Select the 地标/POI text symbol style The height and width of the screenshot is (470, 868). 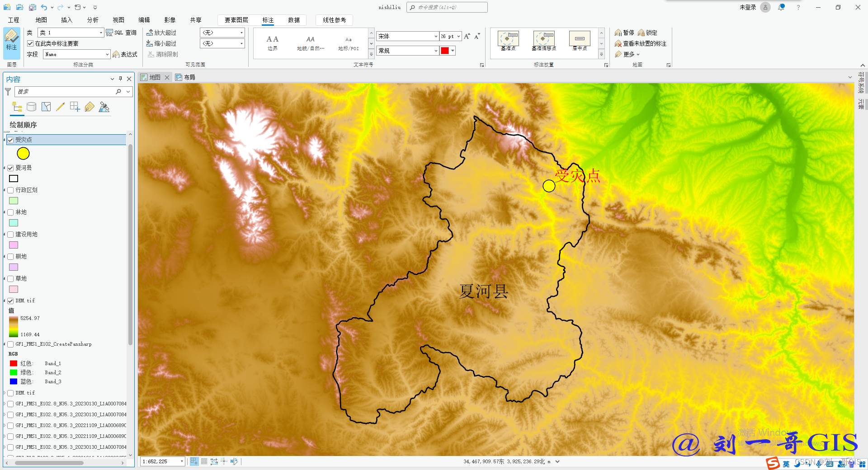point(348,43)
